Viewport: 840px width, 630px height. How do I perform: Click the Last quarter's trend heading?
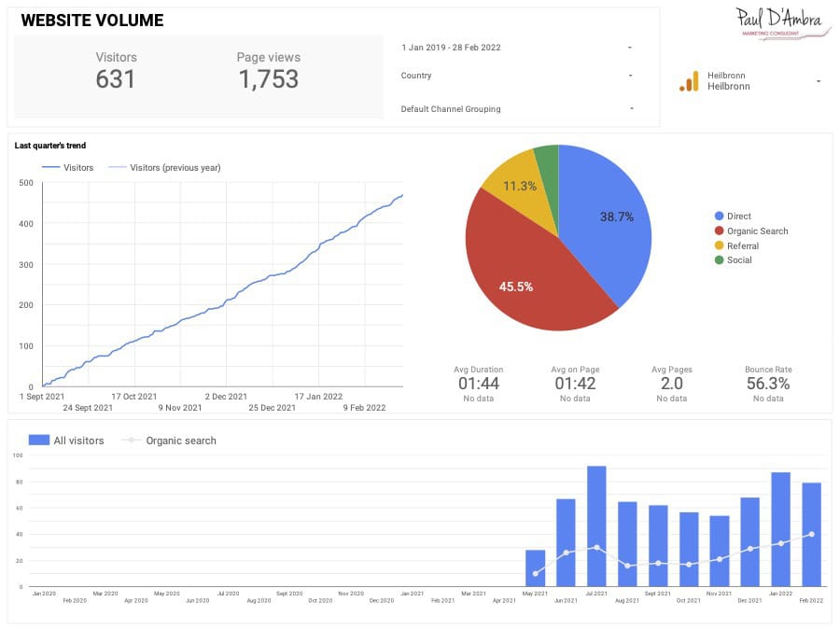(x=50, y=146)
